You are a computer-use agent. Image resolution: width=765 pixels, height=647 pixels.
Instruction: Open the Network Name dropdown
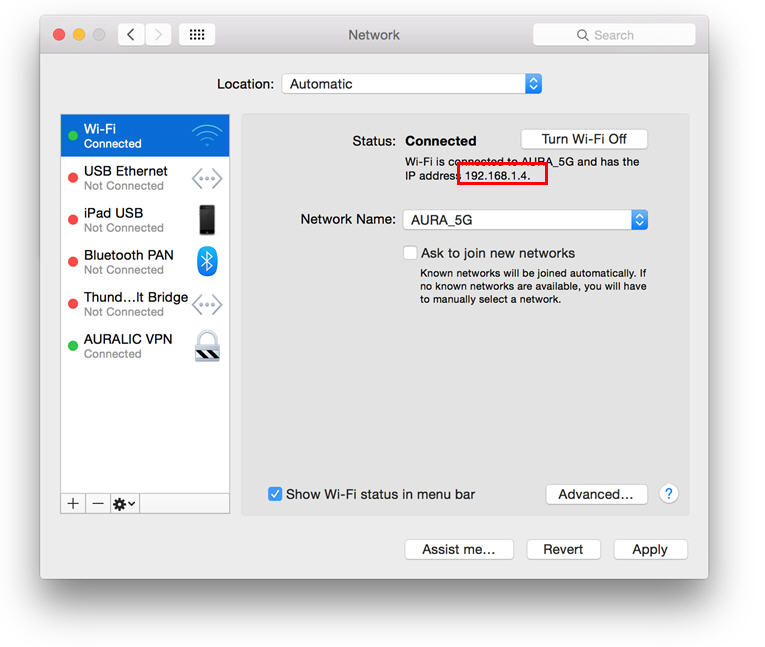point(525,220)
